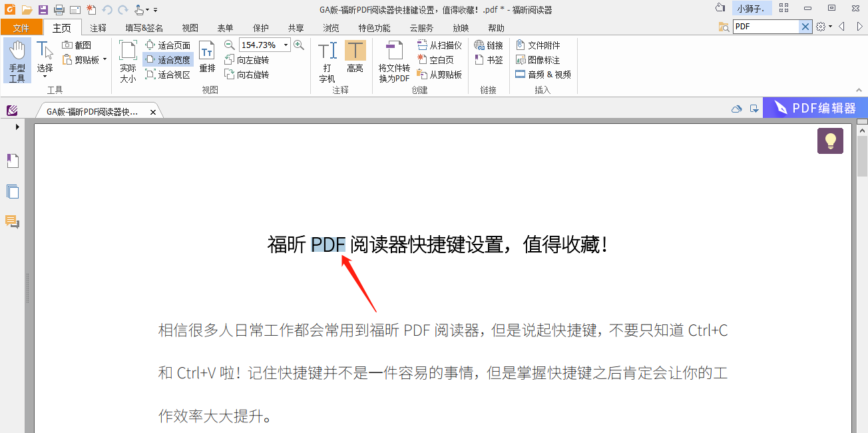Open the Protect (保护) tab

pos(261,28)
